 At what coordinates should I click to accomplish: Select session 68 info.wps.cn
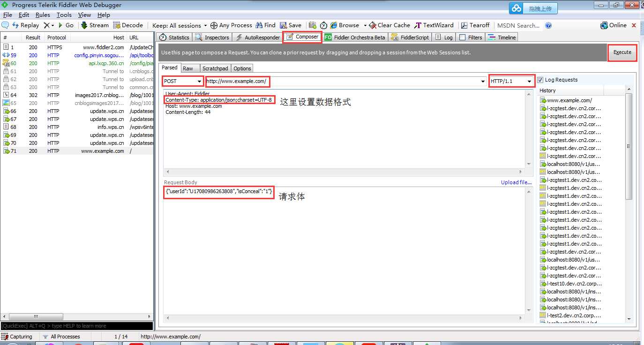click(x=77, y=127)
